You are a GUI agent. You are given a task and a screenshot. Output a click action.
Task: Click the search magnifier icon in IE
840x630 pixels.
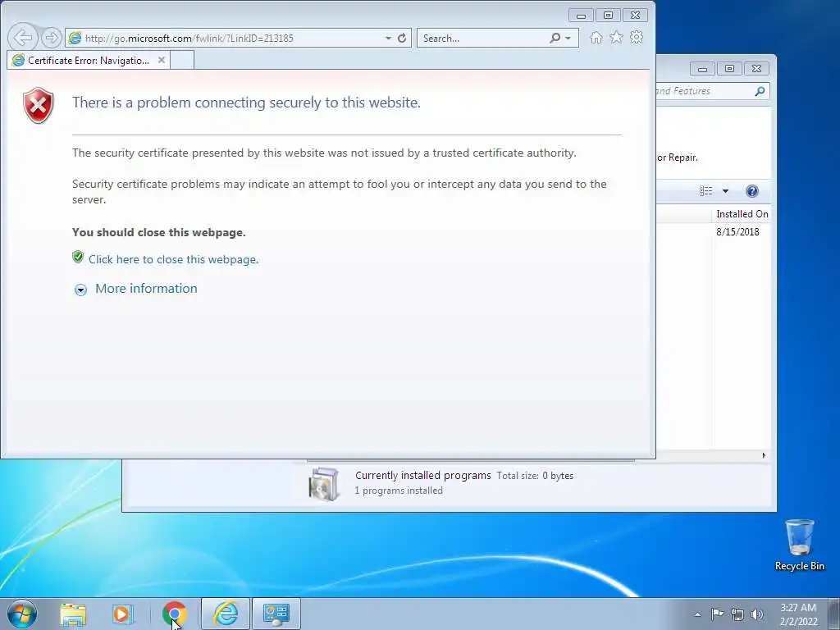[x=555, y=38]
